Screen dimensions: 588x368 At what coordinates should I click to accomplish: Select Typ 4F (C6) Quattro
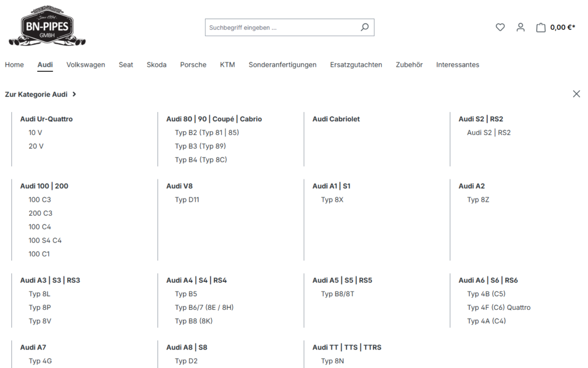pyautogui.click(x=499, y=307)
